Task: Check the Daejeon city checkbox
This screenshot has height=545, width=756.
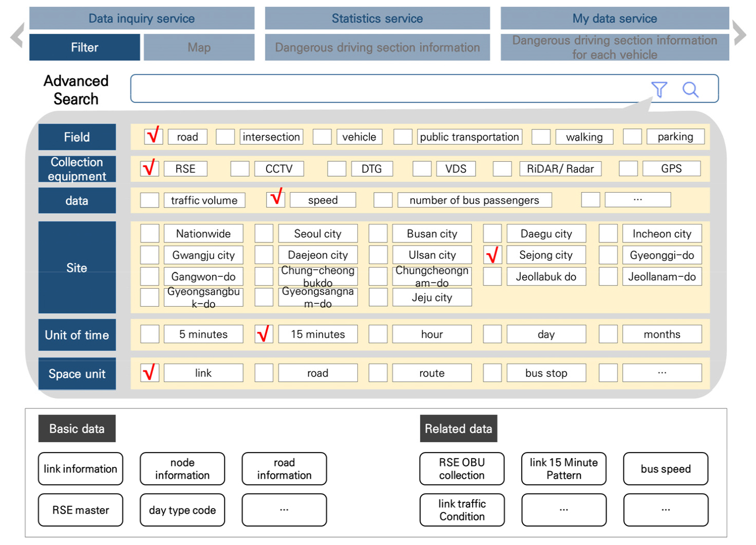Action: tap(264, 255)
